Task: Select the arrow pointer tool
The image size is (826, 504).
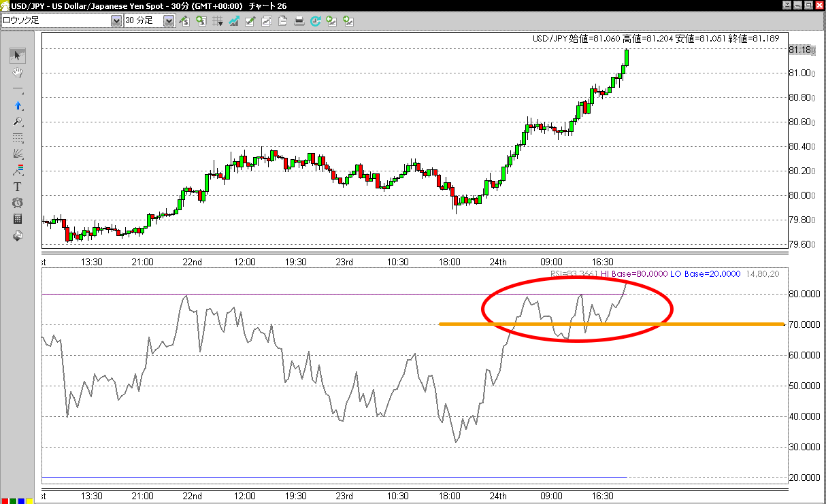Action: (18, 56)
